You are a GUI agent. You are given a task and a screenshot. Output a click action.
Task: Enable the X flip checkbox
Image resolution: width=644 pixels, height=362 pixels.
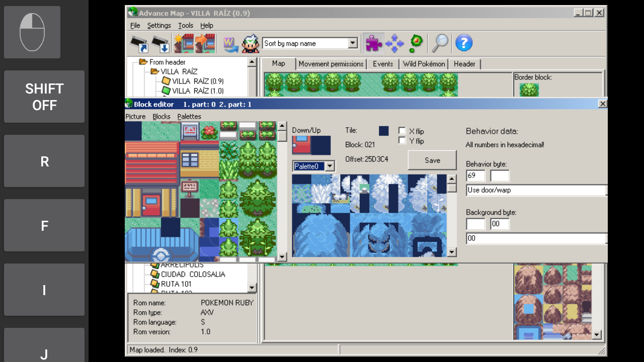click(x=401, y=131)
